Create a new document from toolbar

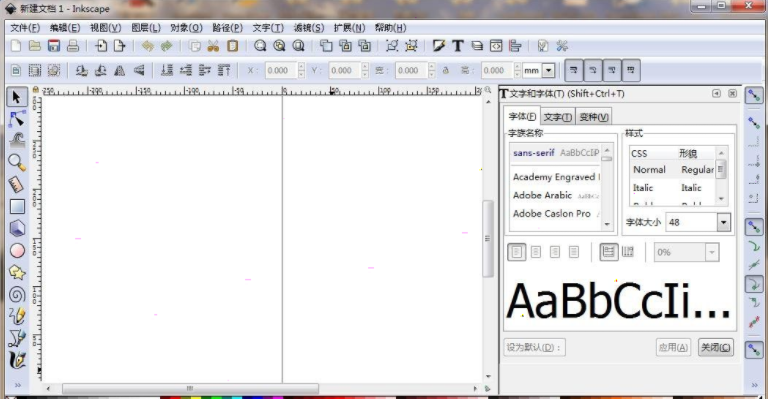[x=16, y=46]
